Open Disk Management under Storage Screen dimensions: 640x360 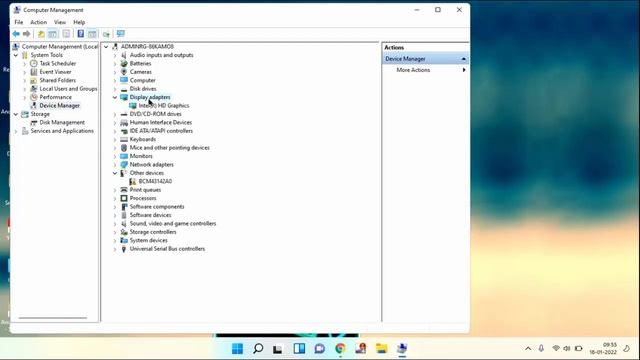(x=62, y=122)
